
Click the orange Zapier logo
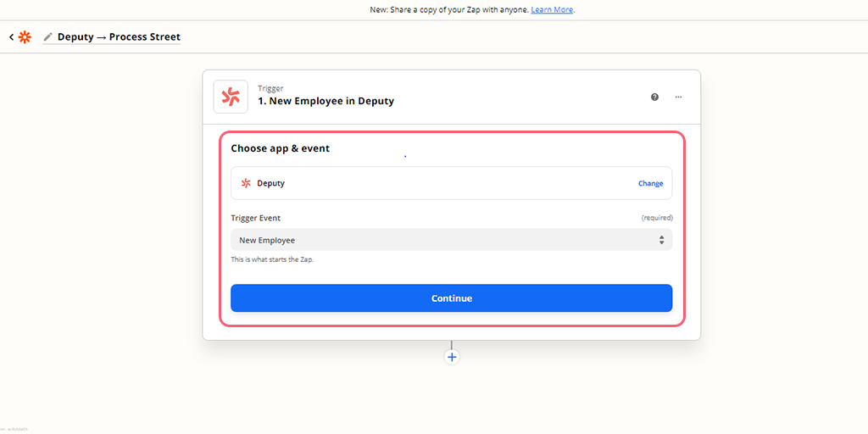coord(25,37)
